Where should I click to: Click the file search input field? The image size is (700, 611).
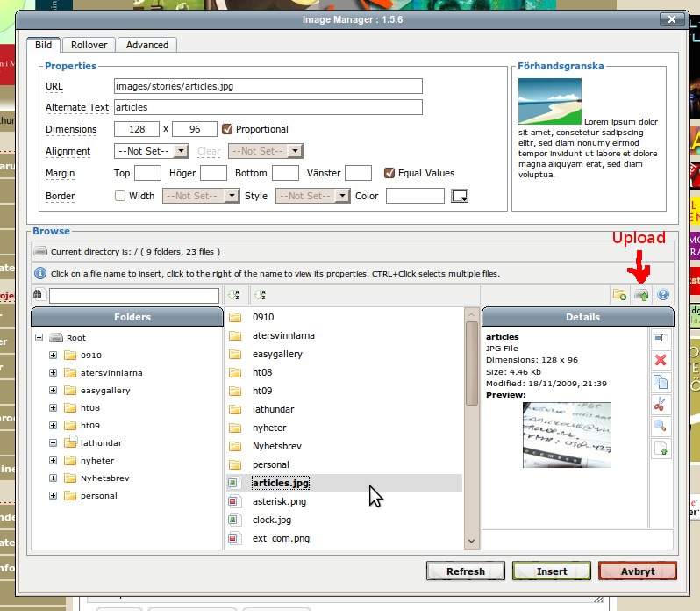tap(134, 295)
